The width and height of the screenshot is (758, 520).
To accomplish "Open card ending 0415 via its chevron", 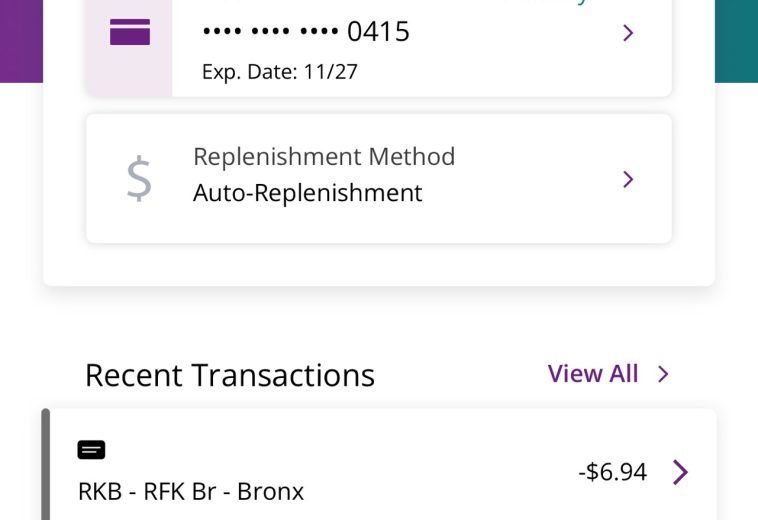I will coord(628,33).
